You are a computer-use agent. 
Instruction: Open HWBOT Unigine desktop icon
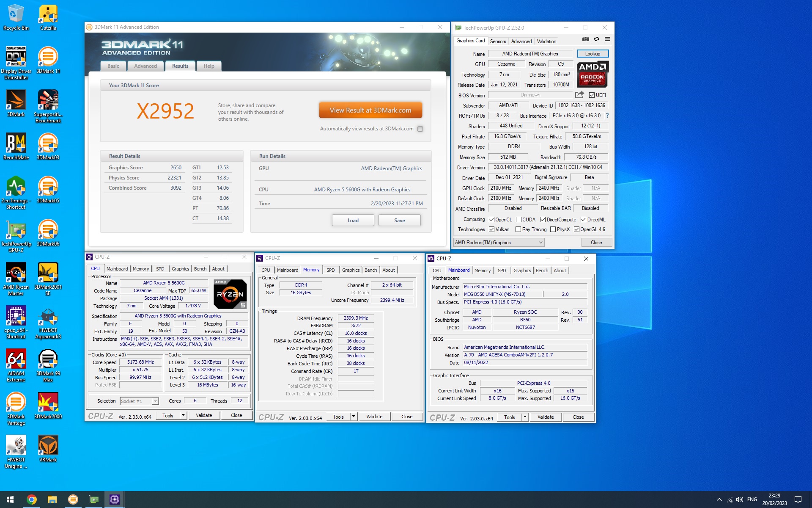click(x=16, y=452)
